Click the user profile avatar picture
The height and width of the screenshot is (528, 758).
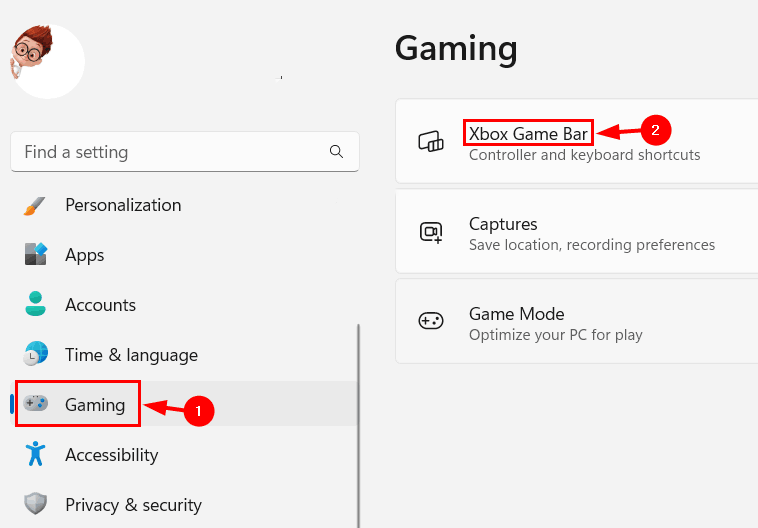(x=47, y=61)
